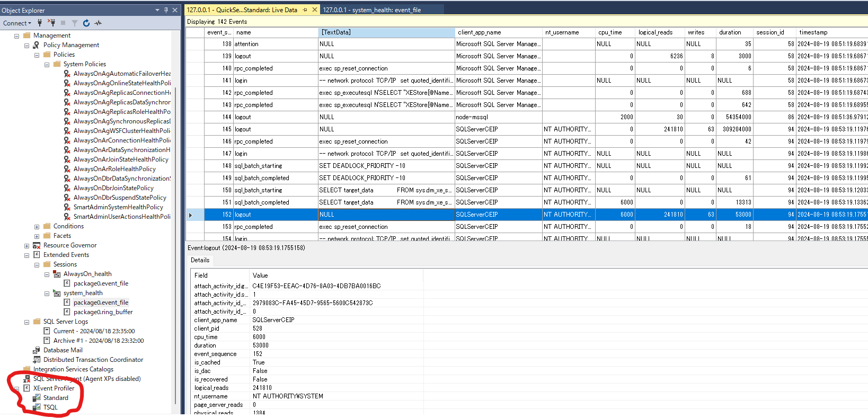Click the client_pid value 528 in Details
The height and width of the screenshot is (418, 868).
click(258, 328)
